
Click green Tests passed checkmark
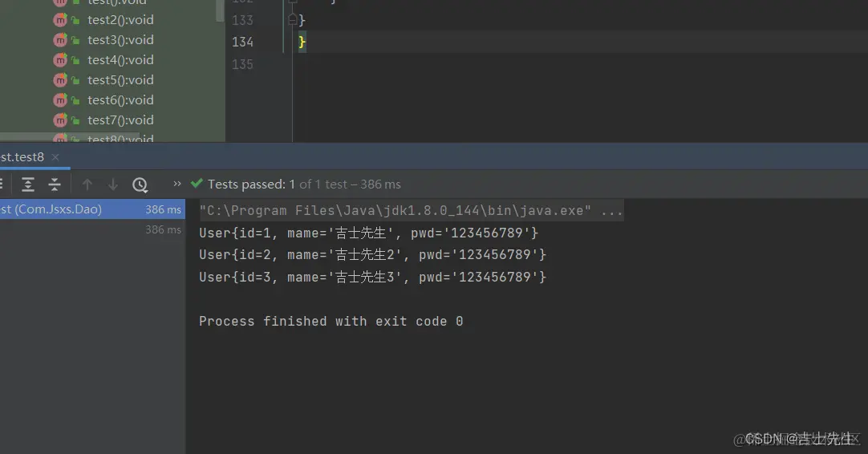(197, 183)
